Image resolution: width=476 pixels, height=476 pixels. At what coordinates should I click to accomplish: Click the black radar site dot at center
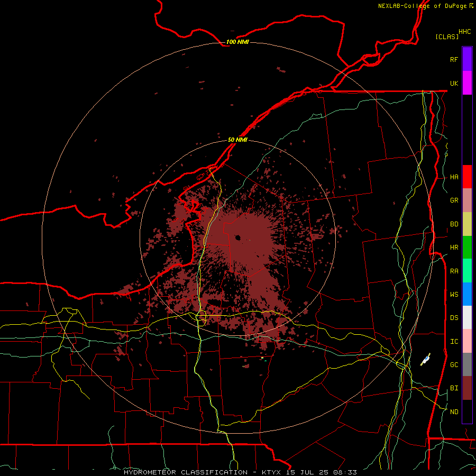[238, 237]
